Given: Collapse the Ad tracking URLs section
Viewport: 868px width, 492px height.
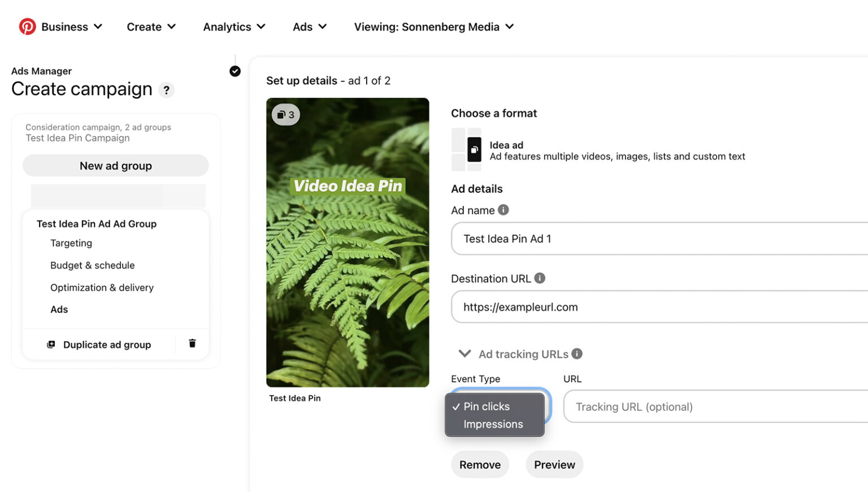Looking at the screenshot, I should [465, 353].
